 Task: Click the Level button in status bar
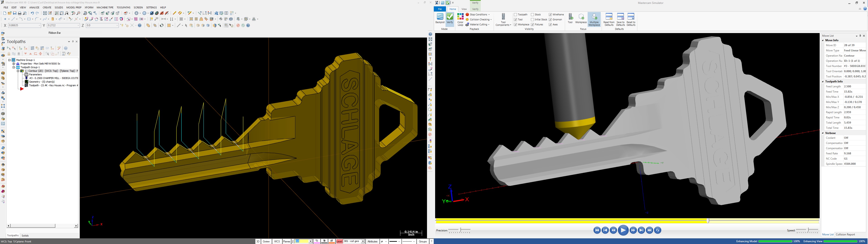pos(339,241)
